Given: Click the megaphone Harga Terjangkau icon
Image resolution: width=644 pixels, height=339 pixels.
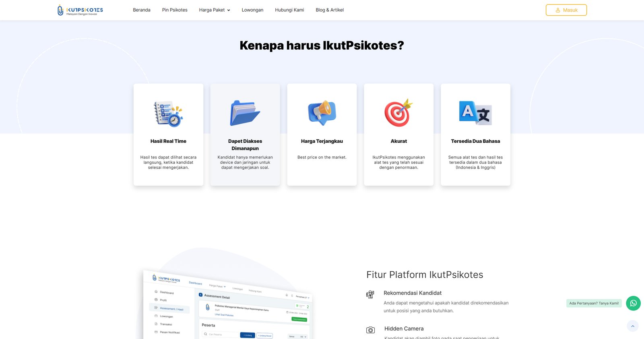Looking at the screenshot, I should [x=322, y=113].
